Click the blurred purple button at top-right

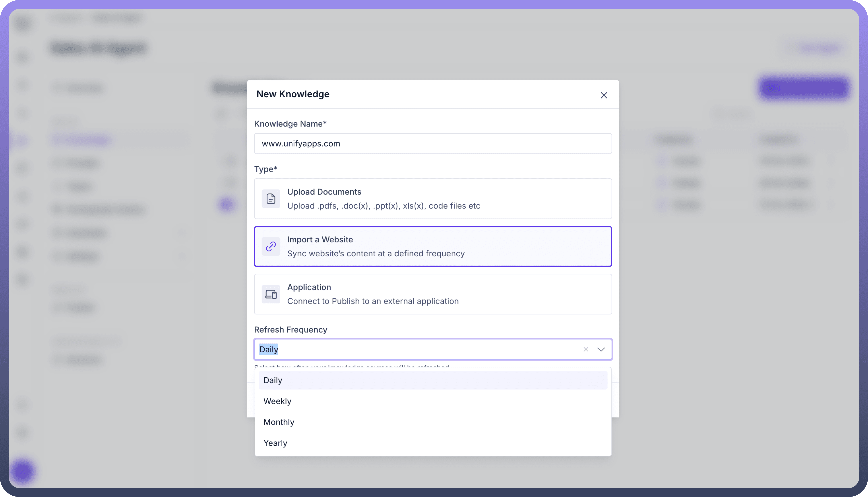point(804,88)
